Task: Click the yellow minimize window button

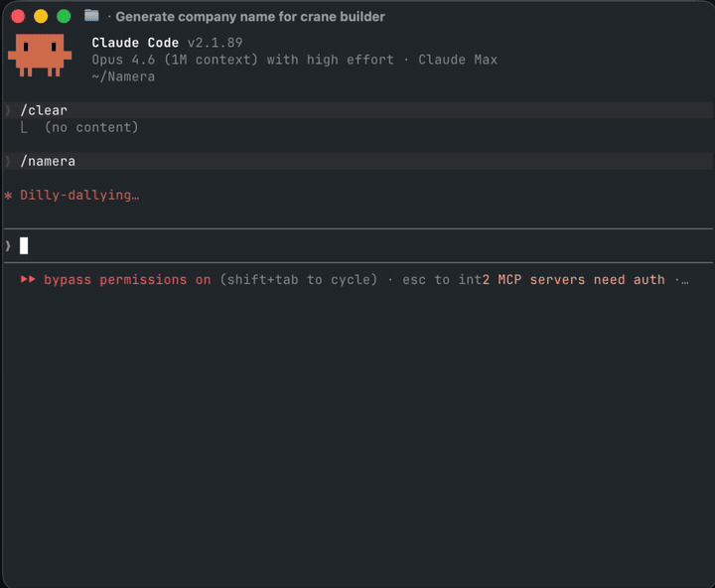Action: click(x=41, y=17)
